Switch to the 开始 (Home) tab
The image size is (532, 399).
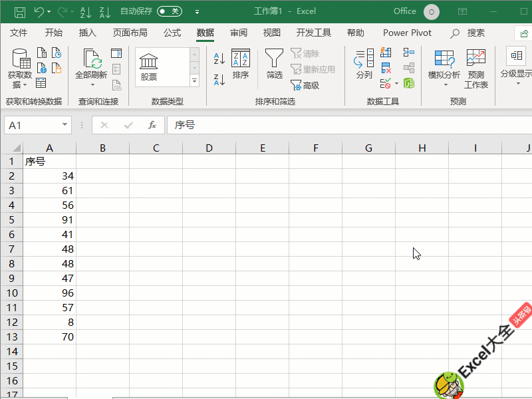tap(54, 33)
